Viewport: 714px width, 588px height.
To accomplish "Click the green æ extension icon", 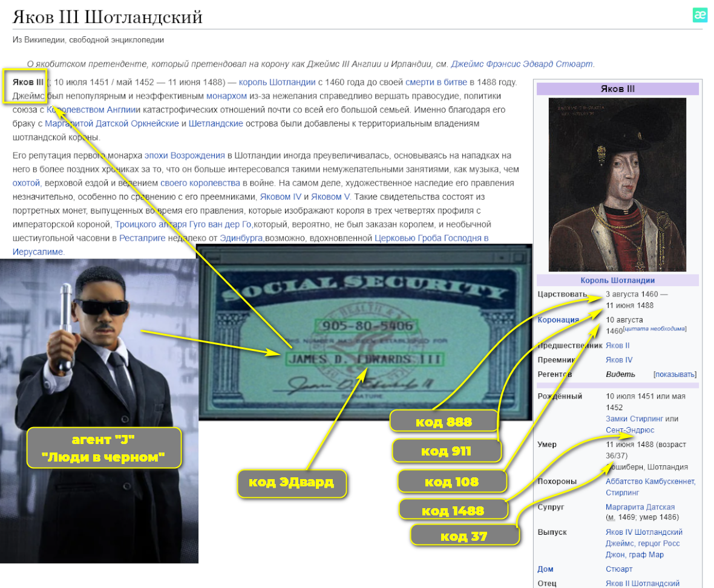I will click(700, 15).
